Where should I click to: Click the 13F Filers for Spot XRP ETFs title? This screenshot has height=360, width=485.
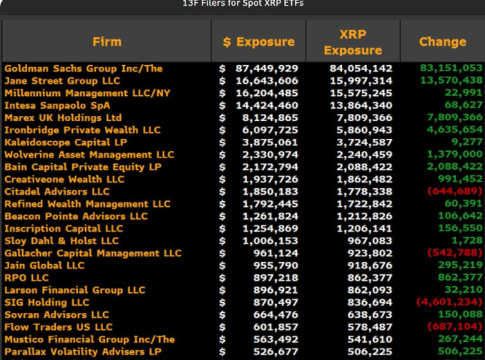[243, 4]
